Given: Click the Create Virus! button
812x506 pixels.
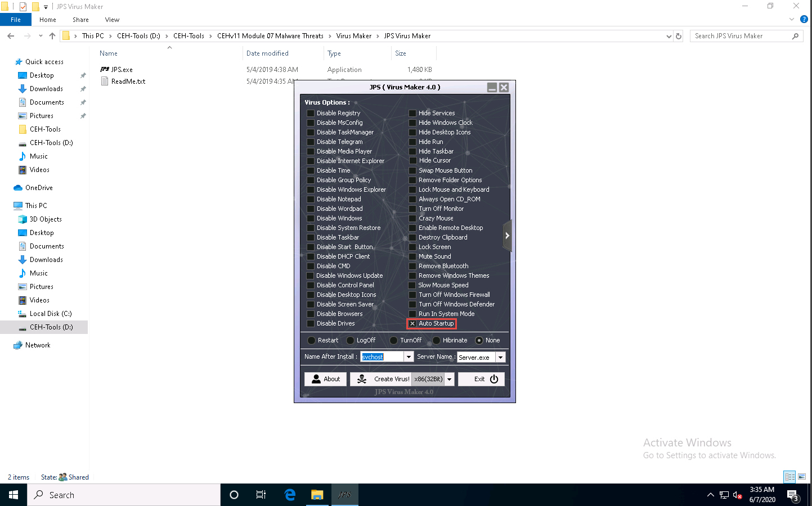Looking at the screenshot, I should tap(381, 379).
